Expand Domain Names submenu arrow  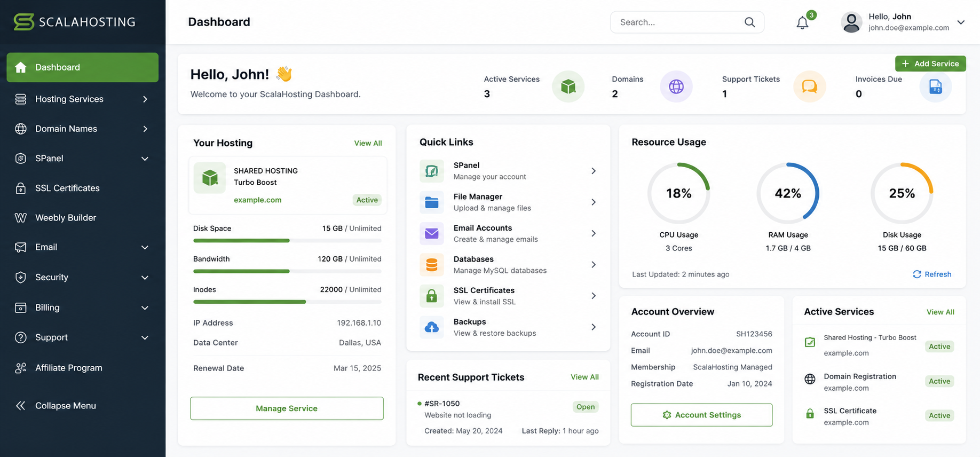[x=145, y=129]
